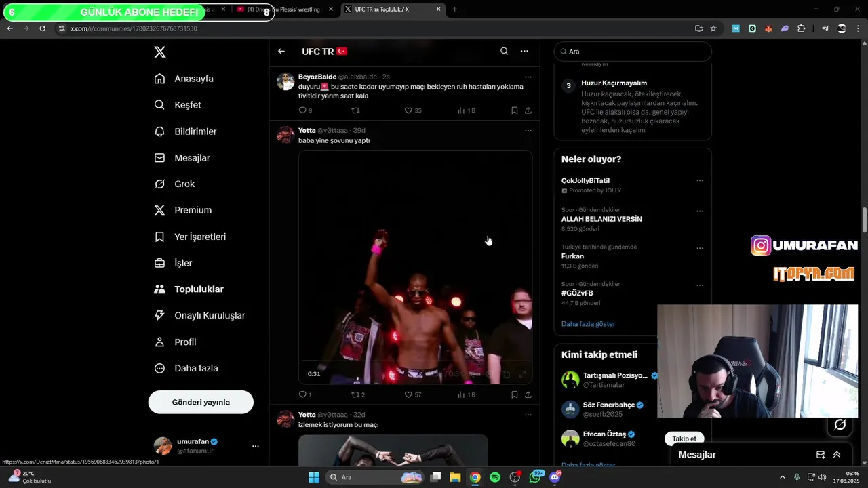Screen dimensions: 868x488
Task: Repost BeyazBalde's post
Action: coord(355,110)
